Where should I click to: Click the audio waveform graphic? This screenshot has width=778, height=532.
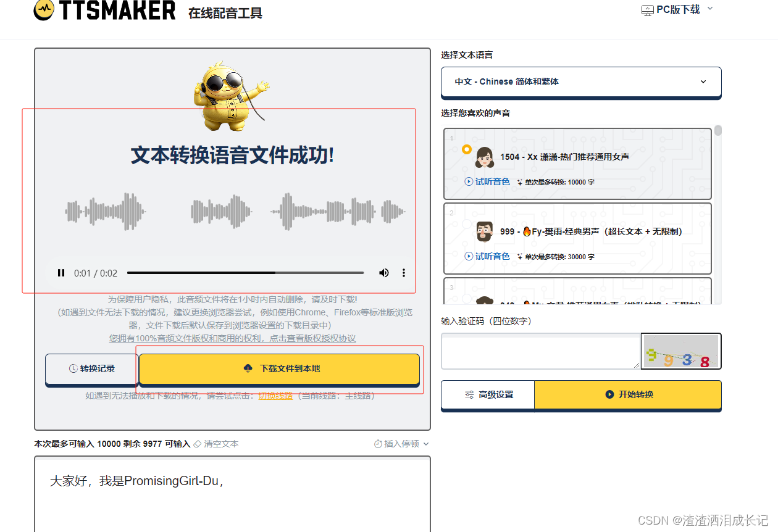235,211
